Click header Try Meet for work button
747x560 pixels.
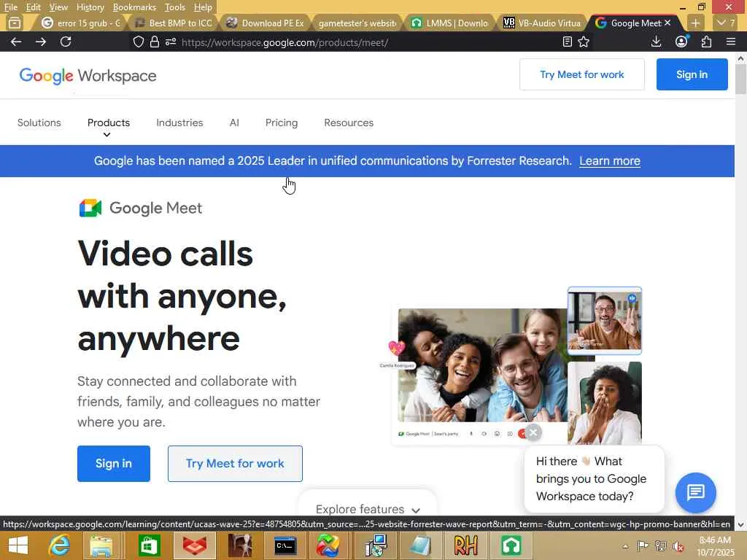pyautogui.click(x=581, y=74)
